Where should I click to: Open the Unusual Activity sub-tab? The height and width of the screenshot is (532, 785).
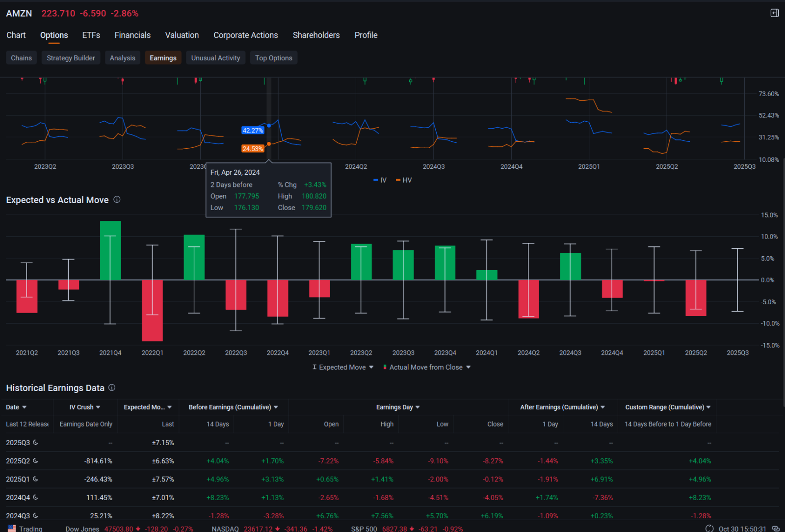click(x=215, y=58)
